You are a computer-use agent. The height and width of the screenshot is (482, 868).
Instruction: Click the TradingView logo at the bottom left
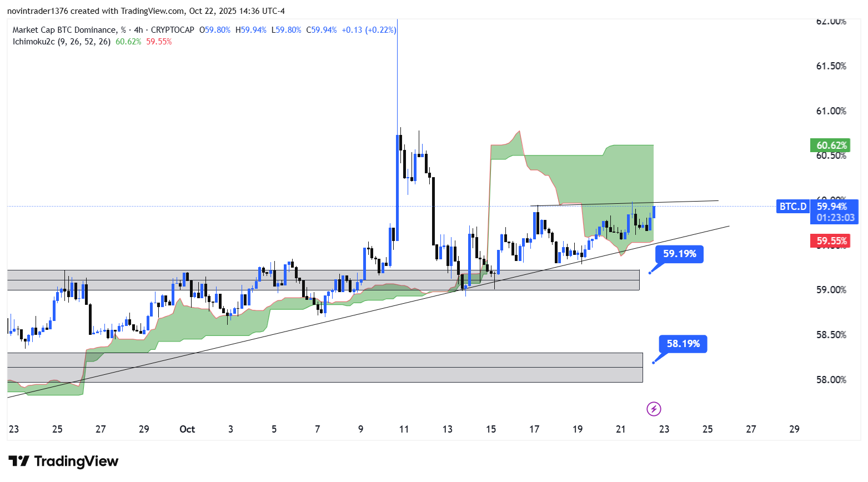point(63,461)
